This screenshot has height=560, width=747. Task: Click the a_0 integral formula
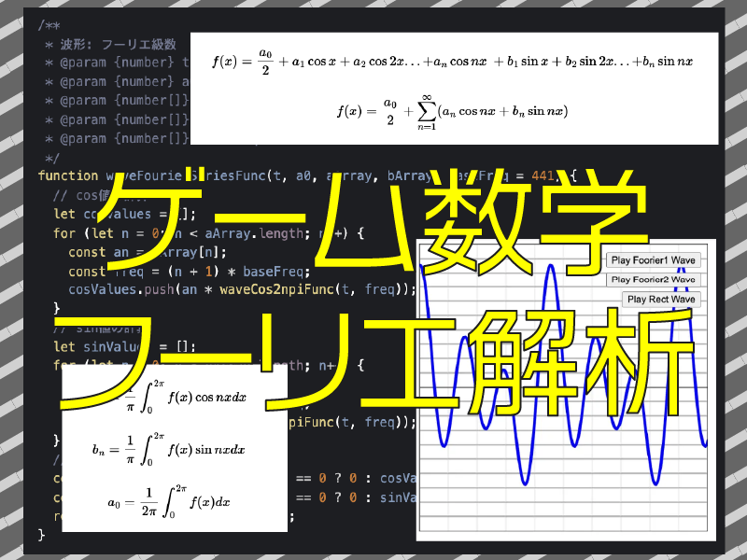click(x=169, y=501)
